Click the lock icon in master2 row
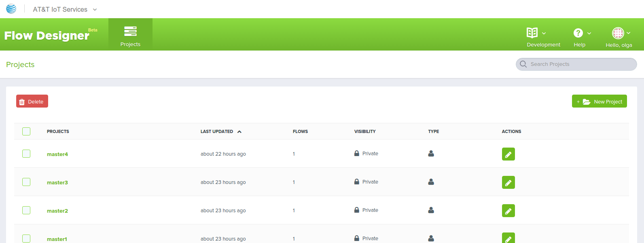644x243 pixels. click(x=357, y=210)
